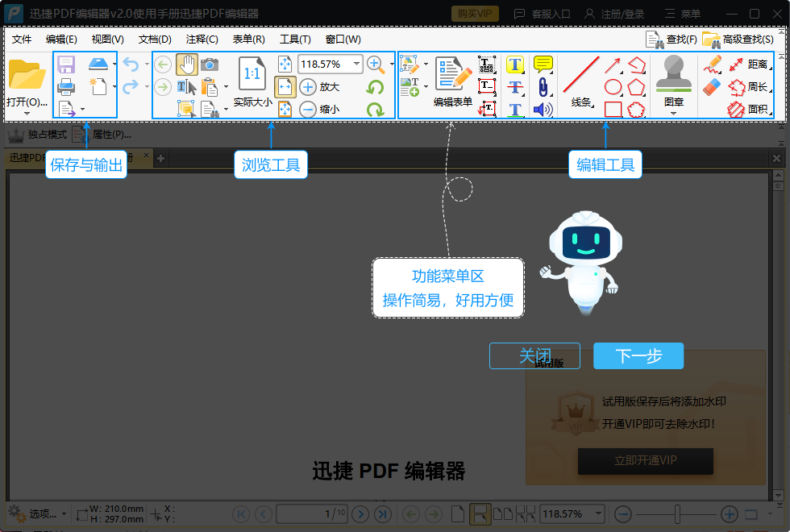790x532 pixels.
Task: Select the 线条 line drawing tool
Action: (x=581, y=81)
